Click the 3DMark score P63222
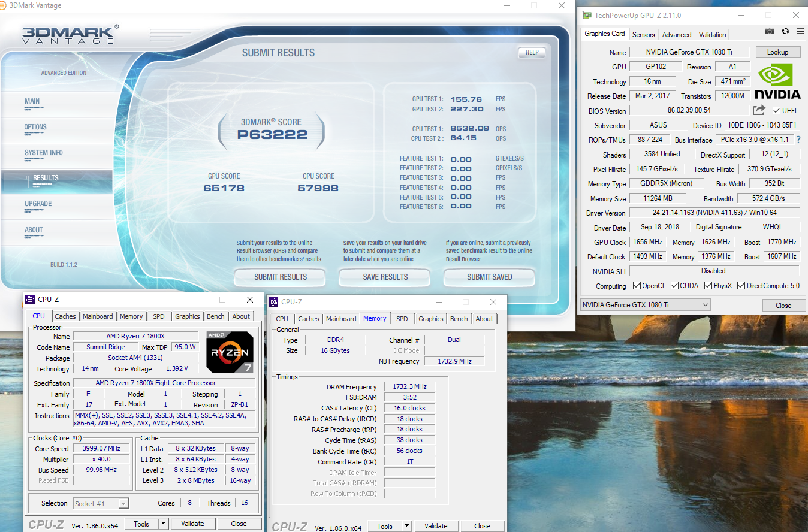The width and height of the screenshot is (808, 532). pos(272,134)
